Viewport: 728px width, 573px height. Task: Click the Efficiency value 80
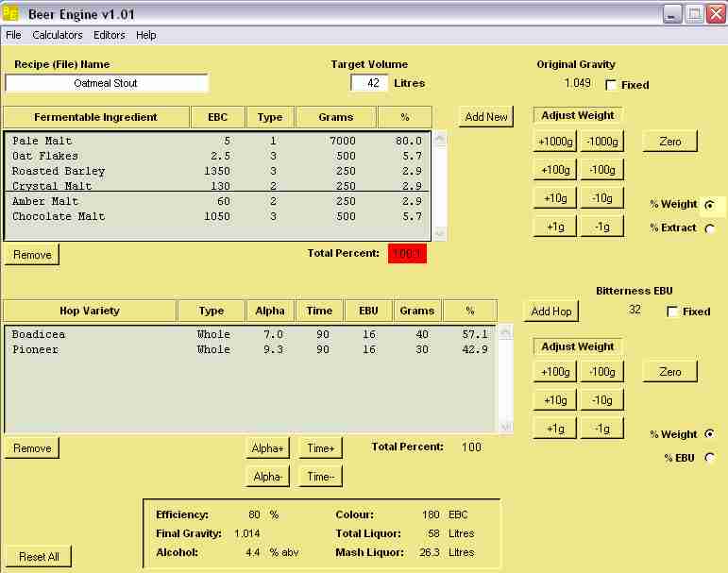tap(254, 514)
